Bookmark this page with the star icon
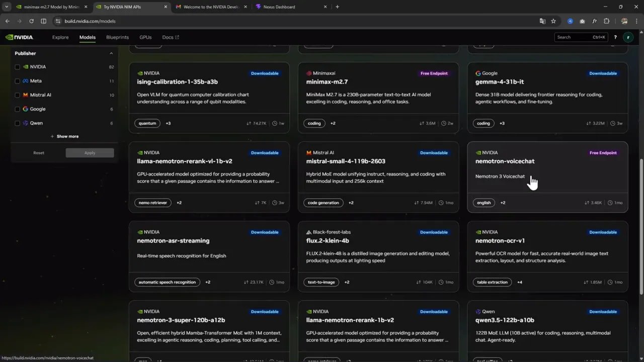644x362 pixels. 553,21
